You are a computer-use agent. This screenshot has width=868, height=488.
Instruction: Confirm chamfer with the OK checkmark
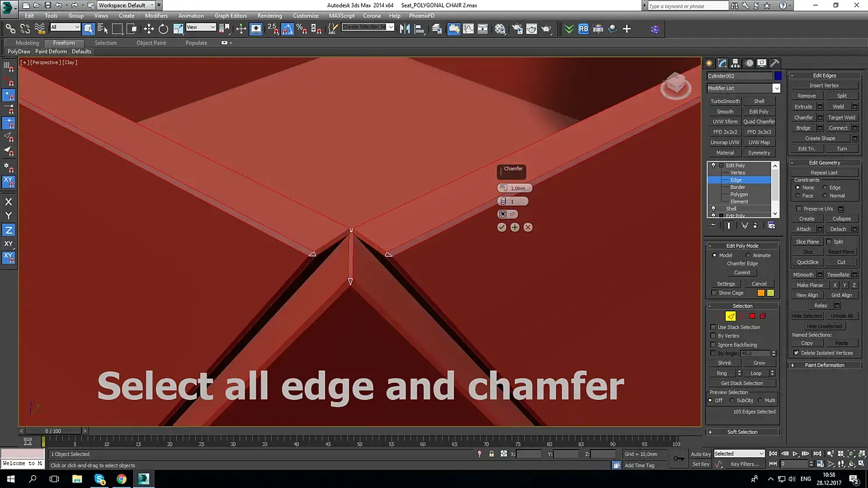[502, 227]
